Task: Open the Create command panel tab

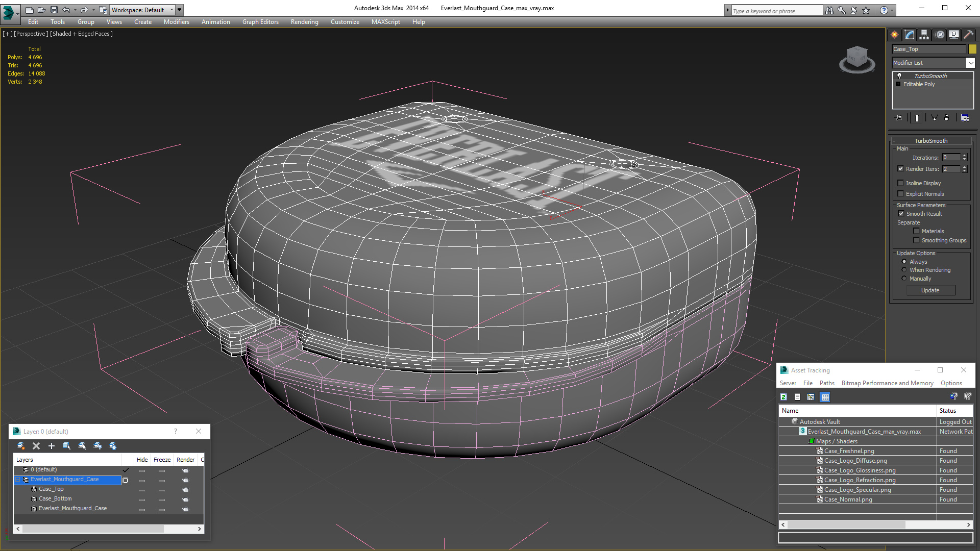Action: [895, 35]
